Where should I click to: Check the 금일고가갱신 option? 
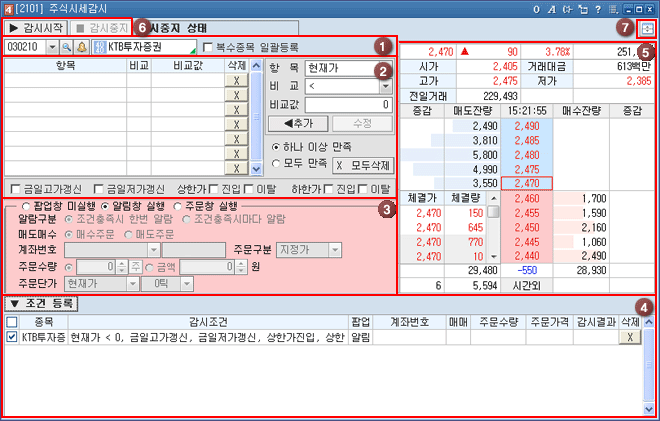point(13,189)
